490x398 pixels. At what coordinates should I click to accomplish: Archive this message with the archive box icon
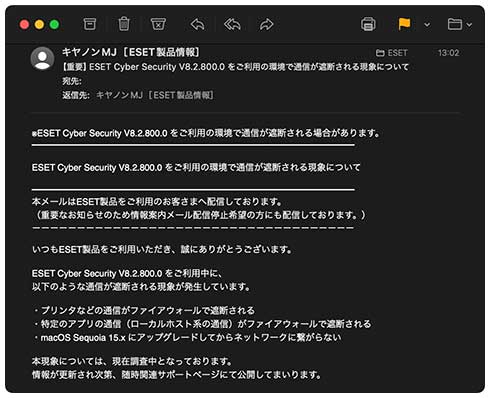(90, 24)
